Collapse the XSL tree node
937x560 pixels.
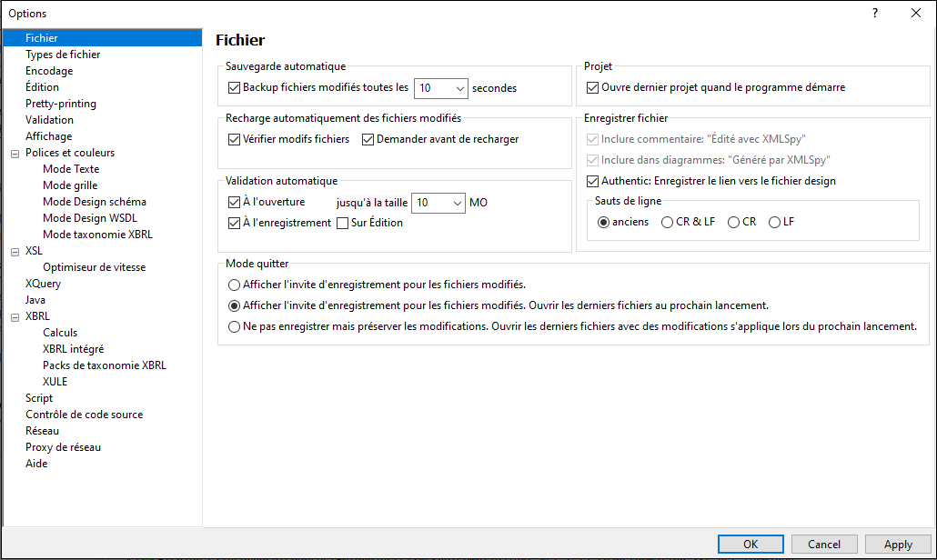point(15,251)
